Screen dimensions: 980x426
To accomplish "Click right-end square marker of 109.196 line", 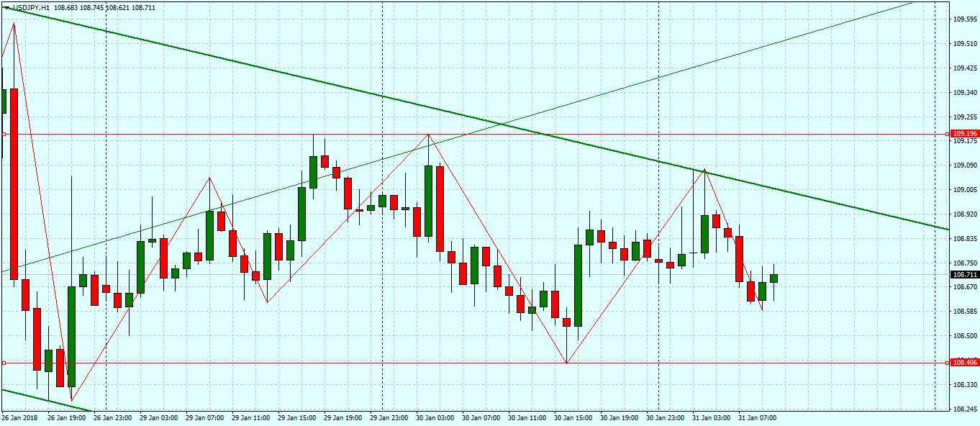I will pos(946,134).
